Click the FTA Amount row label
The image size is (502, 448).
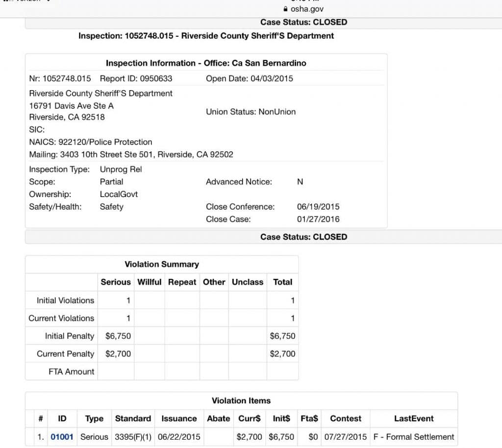point(71,372)
